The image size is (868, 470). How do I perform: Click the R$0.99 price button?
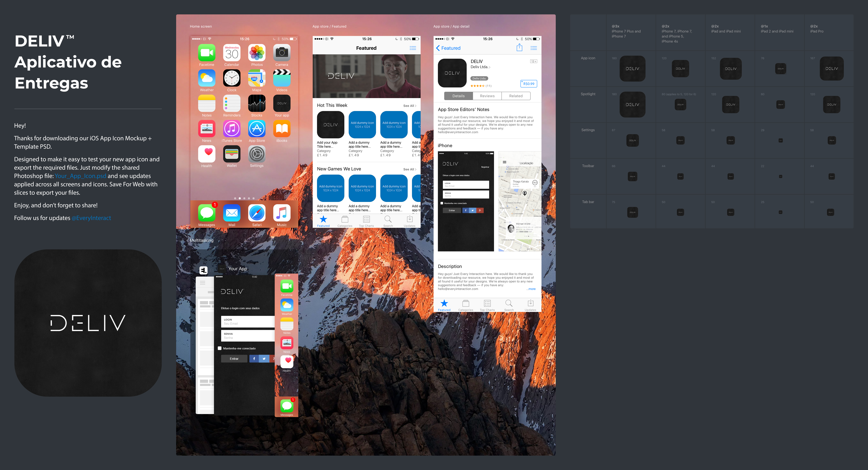click(x=528, y=84)
